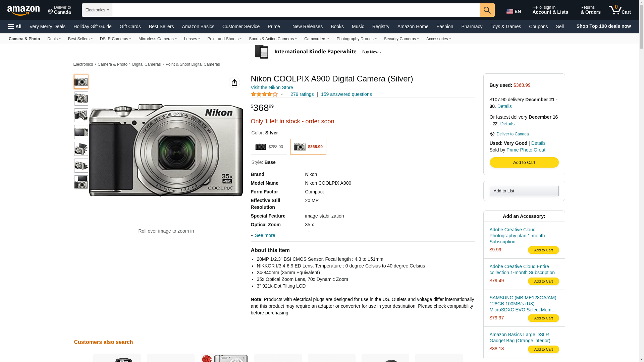The width and height of the screenshot is (644, 362).
Task: Click inside the search text field
Action: click(x=295, y=10)
